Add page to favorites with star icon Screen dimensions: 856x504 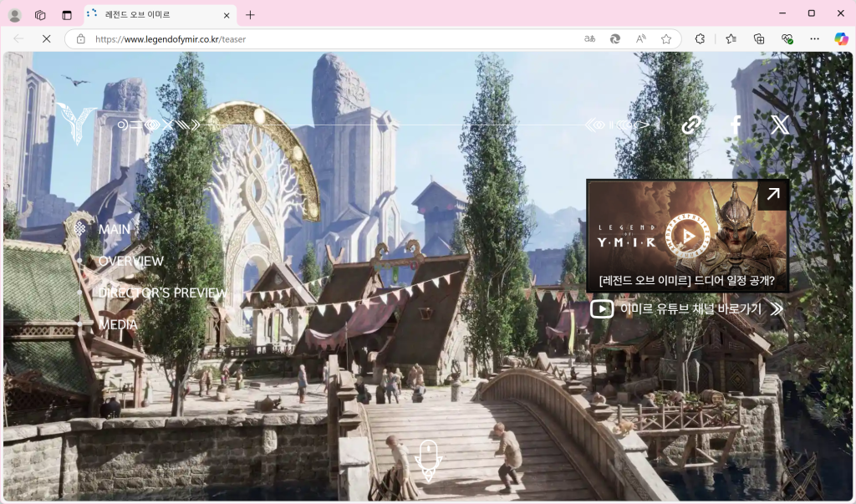pyautogui.click(x=666, y=38)
